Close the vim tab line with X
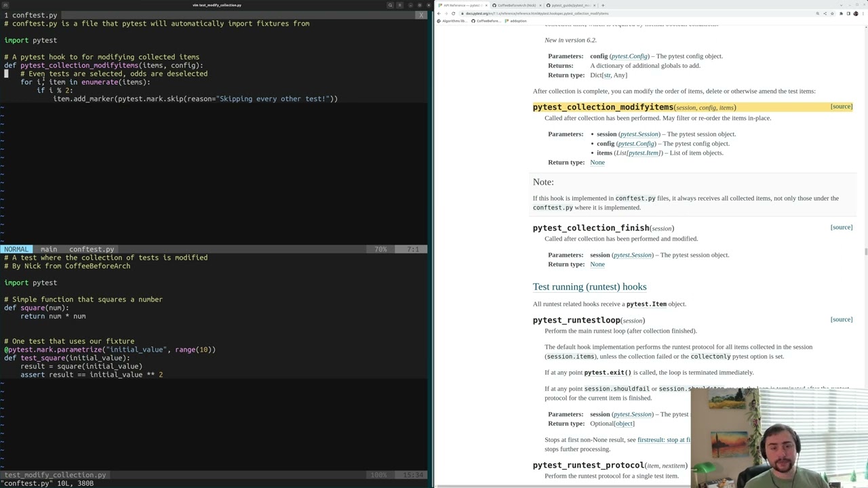The image size is (868, 488). [x=421, y=15]
